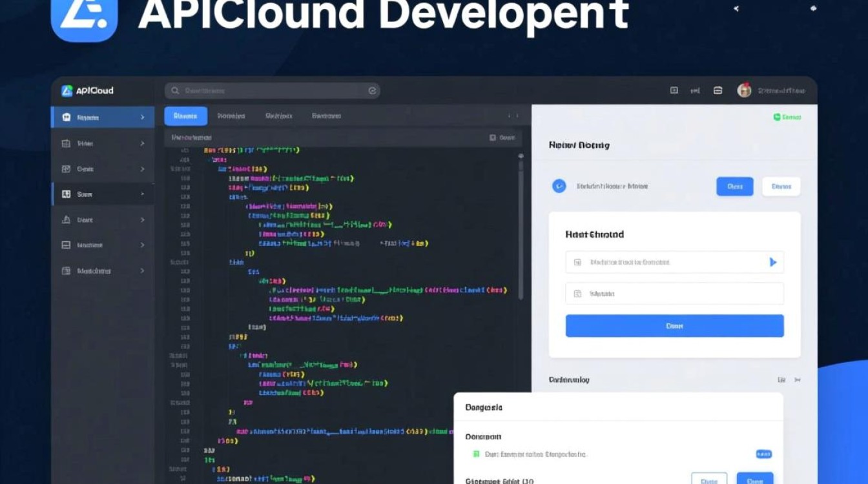Click the green status indicator in right panel corner

(x=777, y=117)
